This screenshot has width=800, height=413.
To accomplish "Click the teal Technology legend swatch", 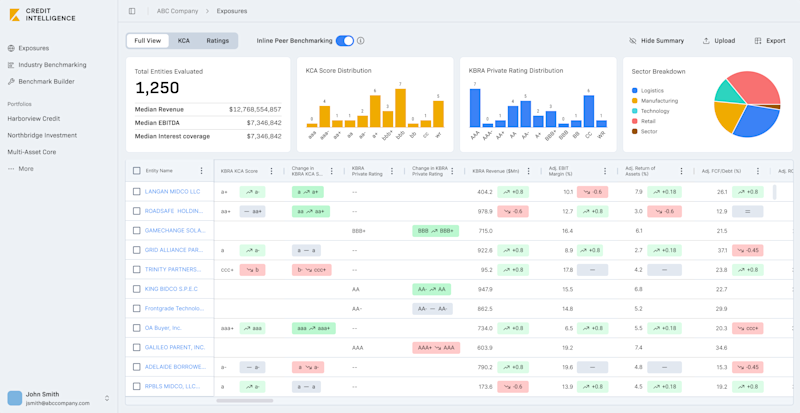I will tap(635, 111).
